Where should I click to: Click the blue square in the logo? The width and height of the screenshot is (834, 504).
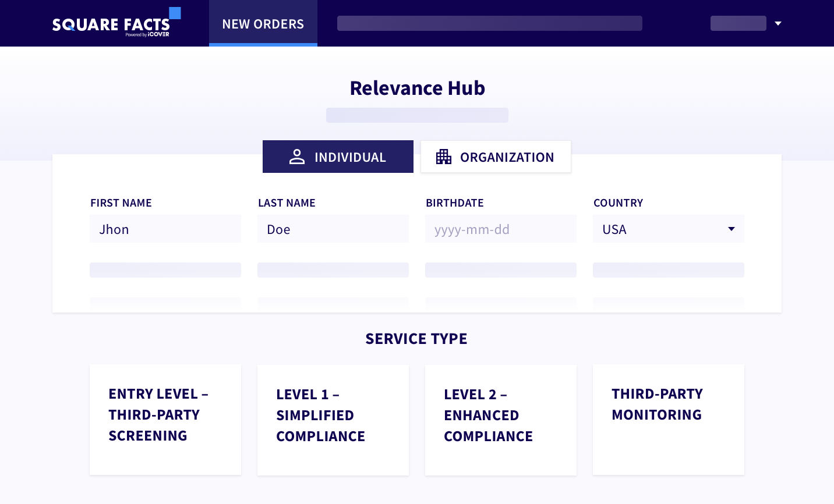point(175,13)
